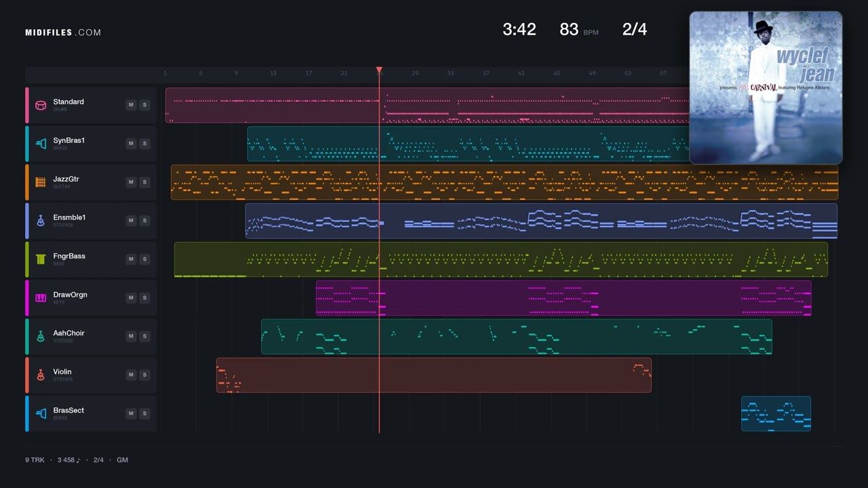Solo the SynBras1 track
The height and width of the screenshot is (488, 868).
(144, 144)
